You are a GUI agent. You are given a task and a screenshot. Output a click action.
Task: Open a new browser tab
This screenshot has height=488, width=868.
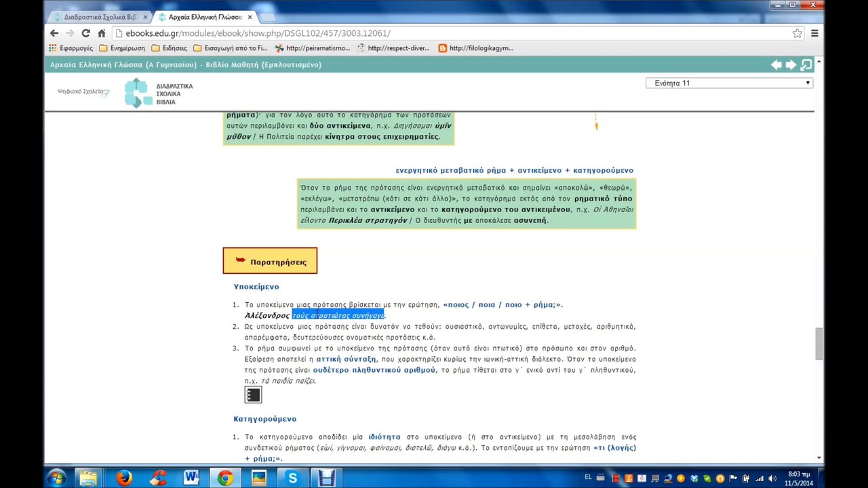tap(267, 17)
